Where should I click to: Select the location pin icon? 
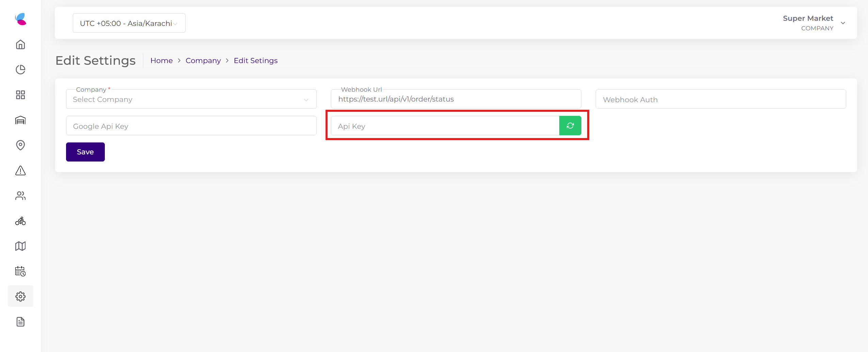(20, 145)
